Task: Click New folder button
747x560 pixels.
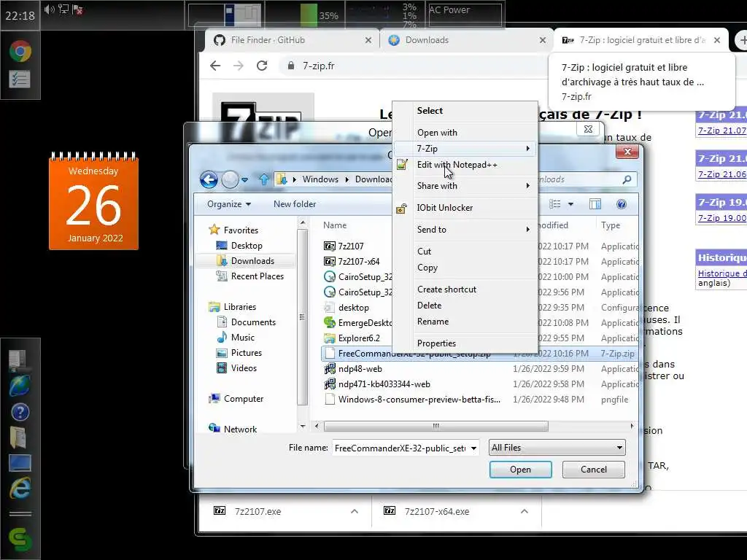Action: tap(295, 204)
